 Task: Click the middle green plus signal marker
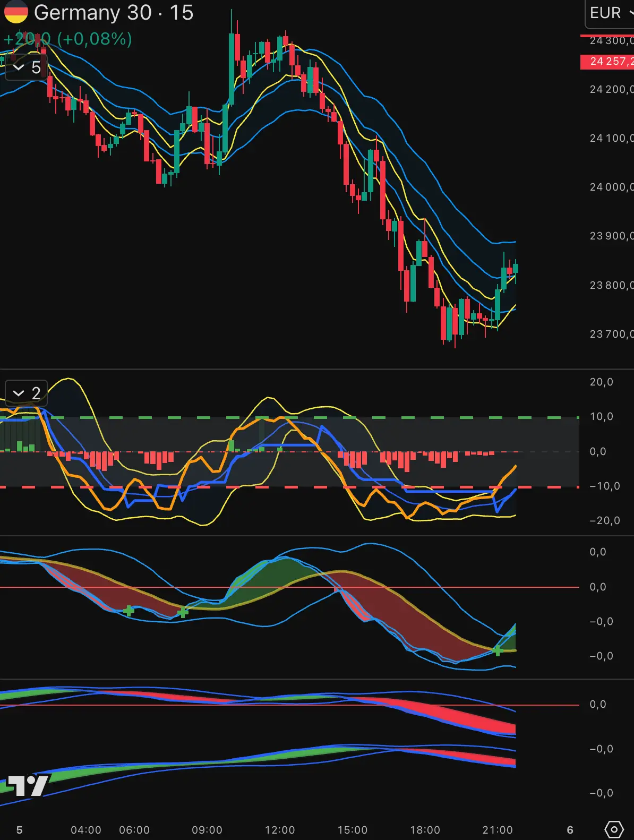point(183,613)
